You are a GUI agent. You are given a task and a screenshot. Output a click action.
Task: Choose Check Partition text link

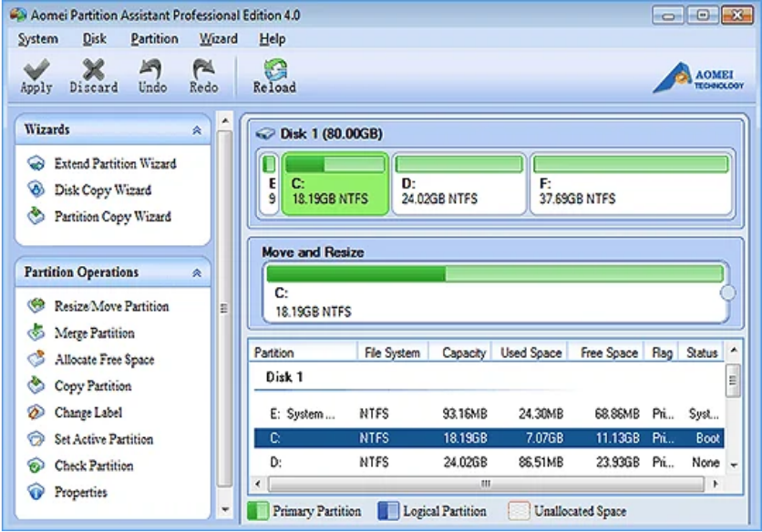tap(94, 465)
